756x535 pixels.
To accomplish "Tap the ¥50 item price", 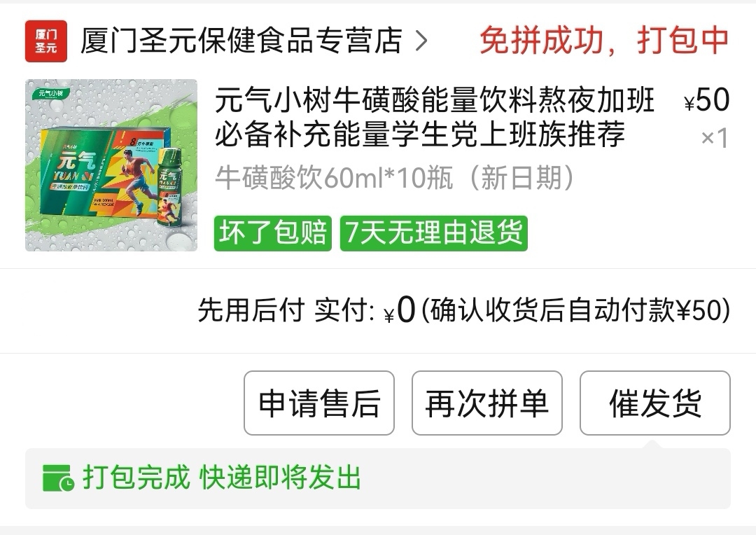I will [x=707, y=100].
